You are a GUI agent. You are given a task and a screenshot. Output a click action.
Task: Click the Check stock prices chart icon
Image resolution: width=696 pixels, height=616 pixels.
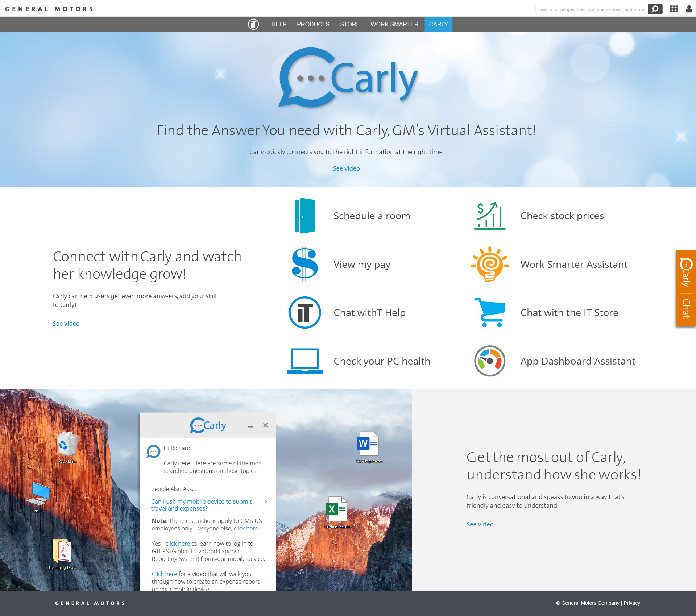coord(489,216)
